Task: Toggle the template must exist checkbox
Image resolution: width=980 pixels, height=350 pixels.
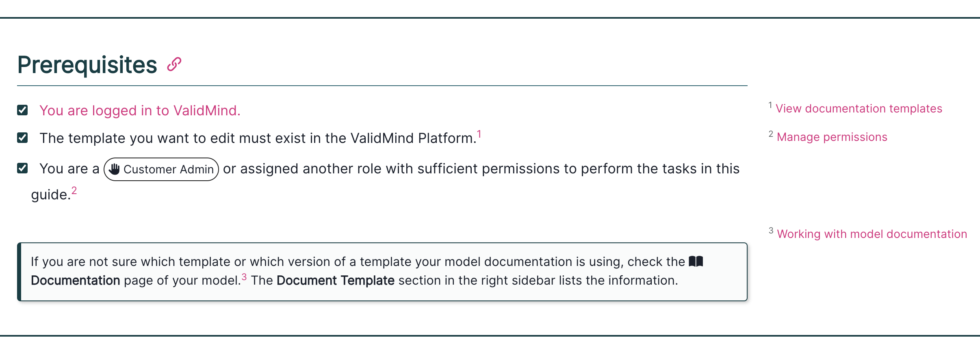Action: pos(22,138)
